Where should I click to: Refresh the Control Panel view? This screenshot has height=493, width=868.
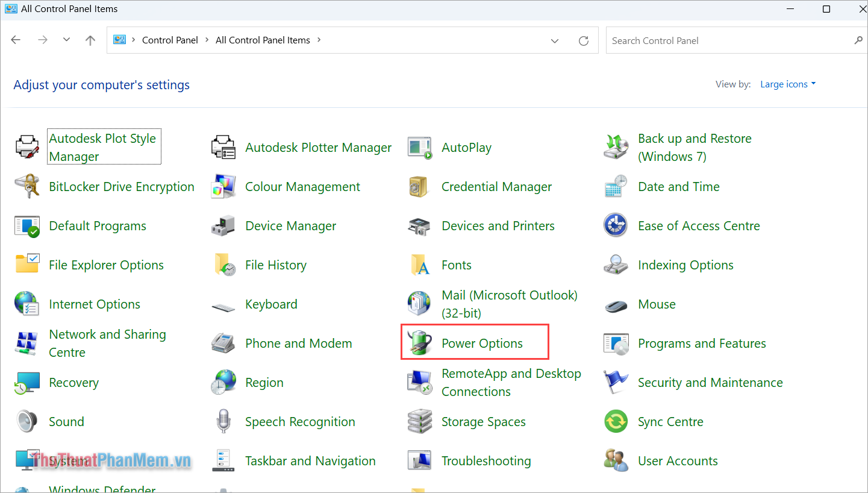583,40
